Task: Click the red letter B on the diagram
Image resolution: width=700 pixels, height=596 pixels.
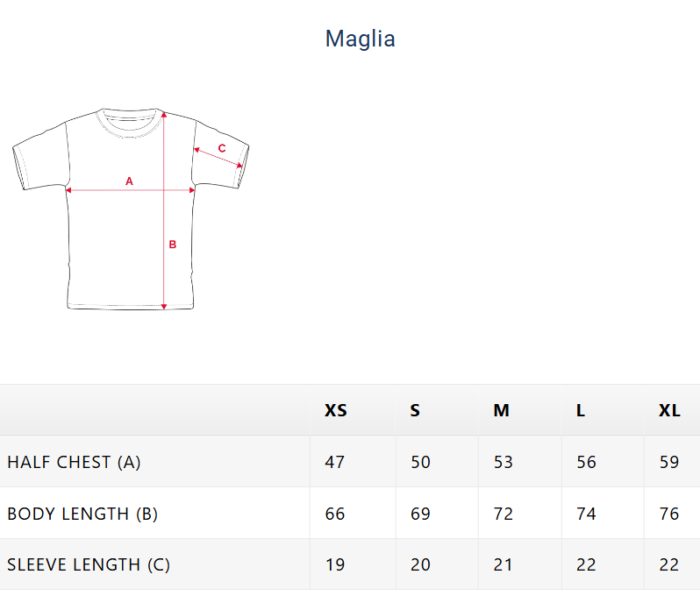Action: click(173, 245)
